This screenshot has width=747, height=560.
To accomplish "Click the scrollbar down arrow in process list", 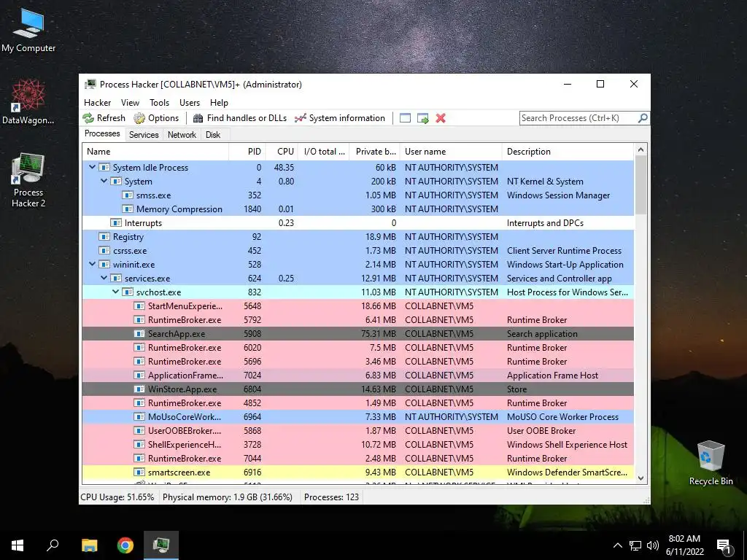I will coord(640,478).
